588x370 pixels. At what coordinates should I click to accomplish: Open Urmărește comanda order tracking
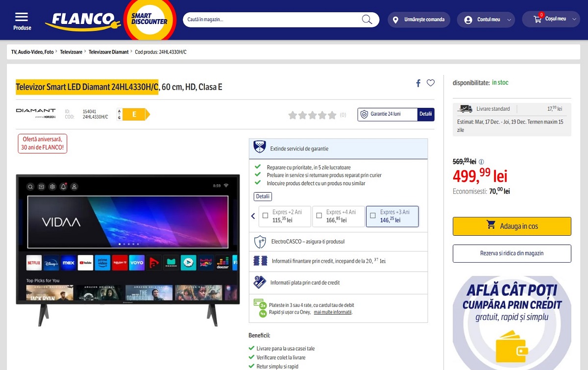pos(419,20)
